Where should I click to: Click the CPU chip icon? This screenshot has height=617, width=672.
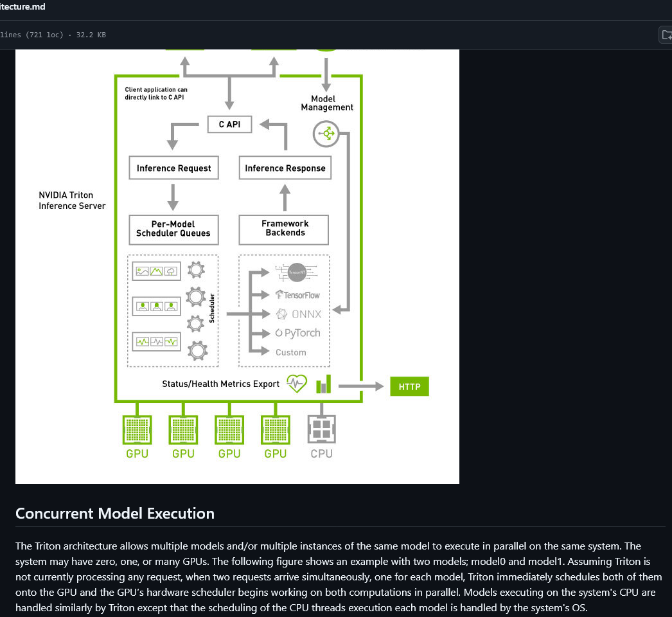[x=321, y=429]
